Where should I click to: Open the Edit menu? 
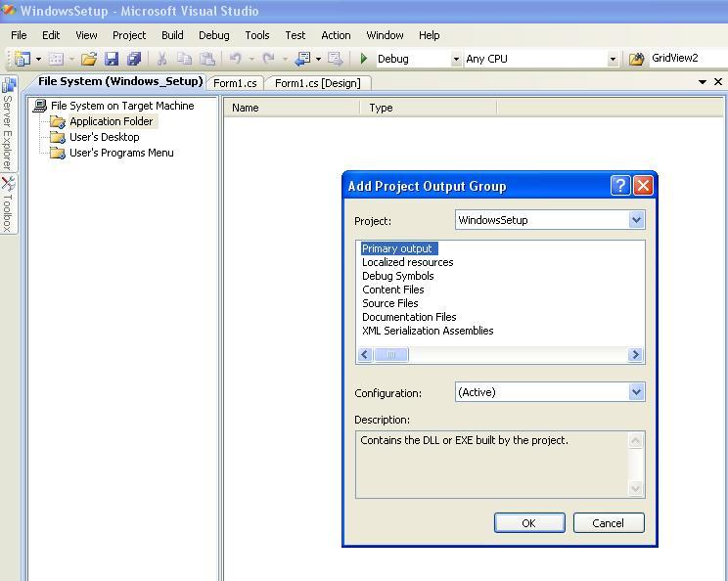pos(51,35)
